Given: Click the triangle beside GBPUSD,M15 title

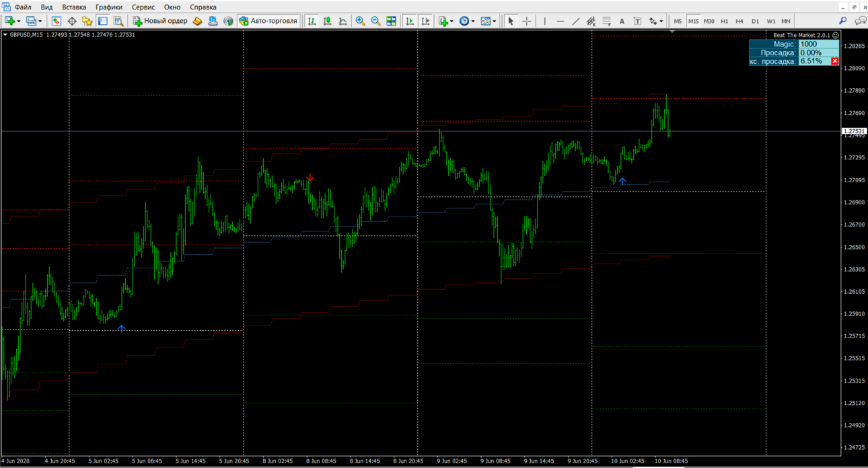Looking at the screenshot, I should tap(5, 34).
